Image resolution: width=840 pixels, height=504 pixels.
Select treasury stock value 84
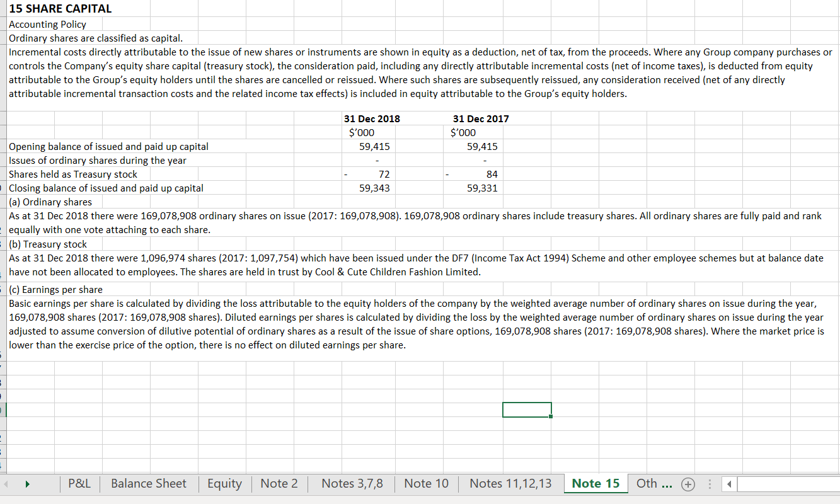click(492, 174)
